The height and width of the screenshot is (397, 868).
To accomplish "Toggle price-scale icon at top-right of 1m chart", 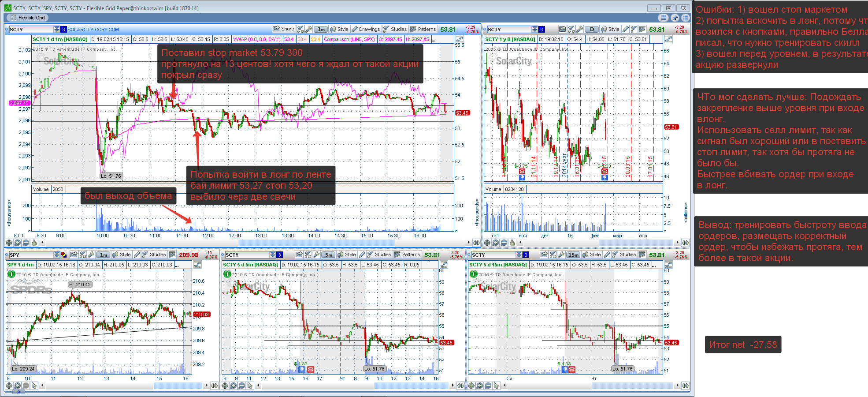I will pos(460,39).
